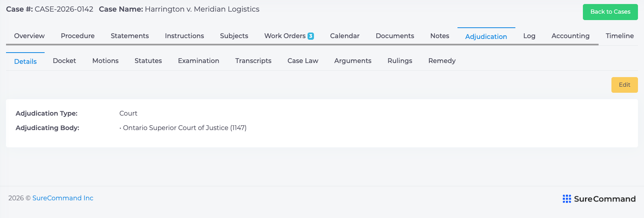Switch to the Accounting tab

coord(570,36)
